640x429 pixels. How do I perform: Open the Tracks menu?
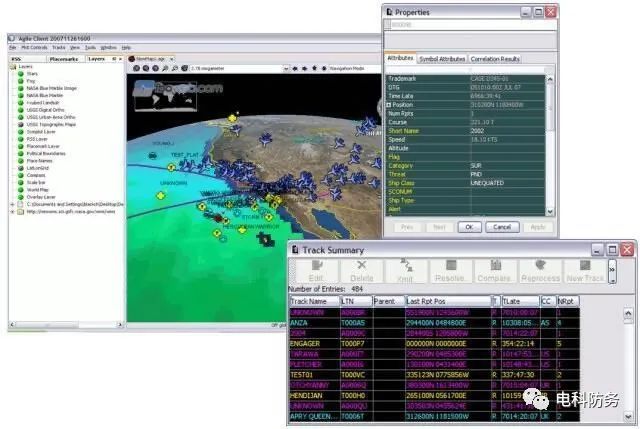coord(58,47)
